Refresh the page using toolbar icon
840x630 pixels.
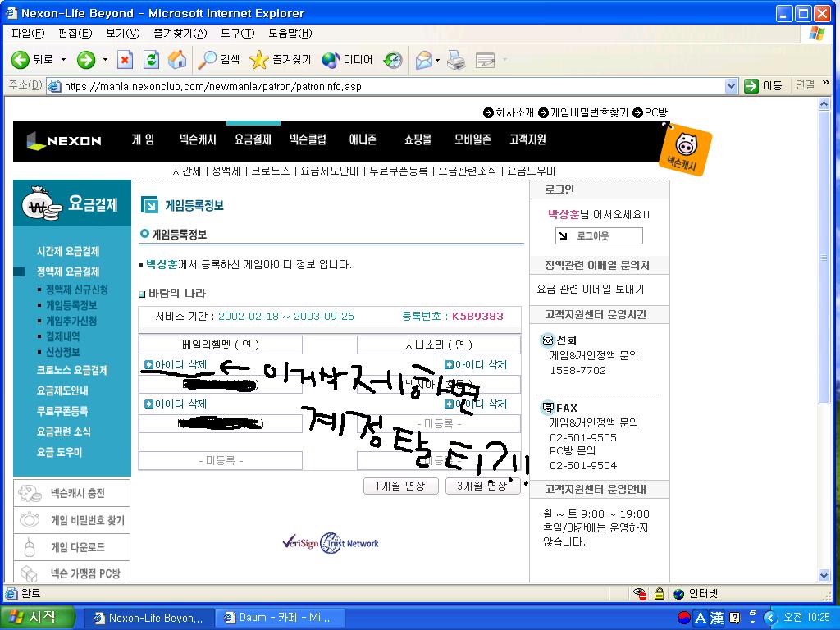151,59
